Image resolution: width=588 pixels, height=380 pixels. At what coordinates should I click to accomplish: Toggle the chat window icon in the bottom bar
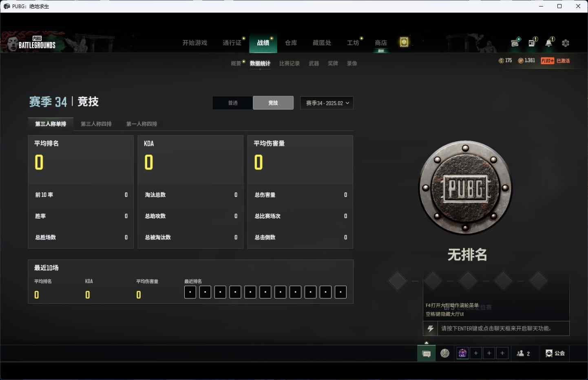tap(427, 353)
